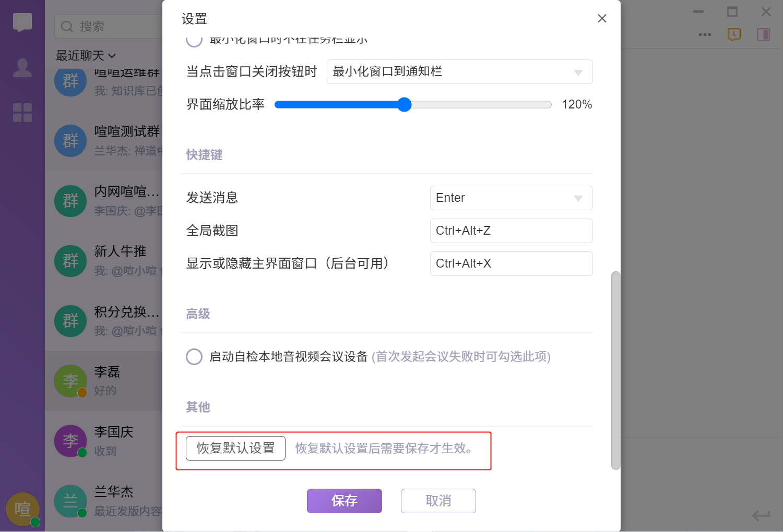This screenshot has height=532, width=783.
Task: Close the settings dialog with X
Action: coord(602,19)
